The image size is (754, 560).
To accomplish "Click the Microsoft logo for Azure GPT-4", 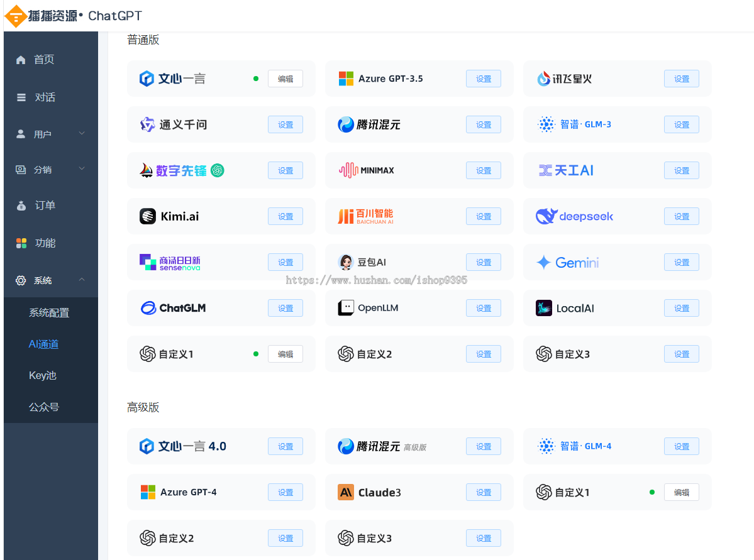I will pos(148,492).
